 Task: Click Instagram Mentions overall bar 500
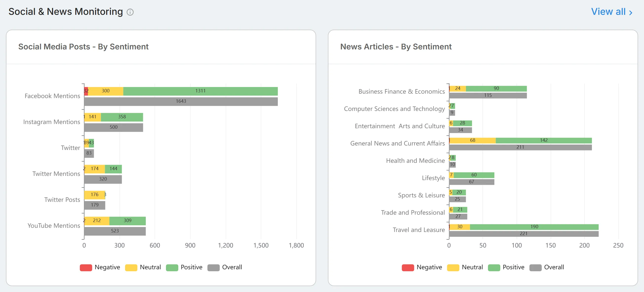click(x=114, y=127)
